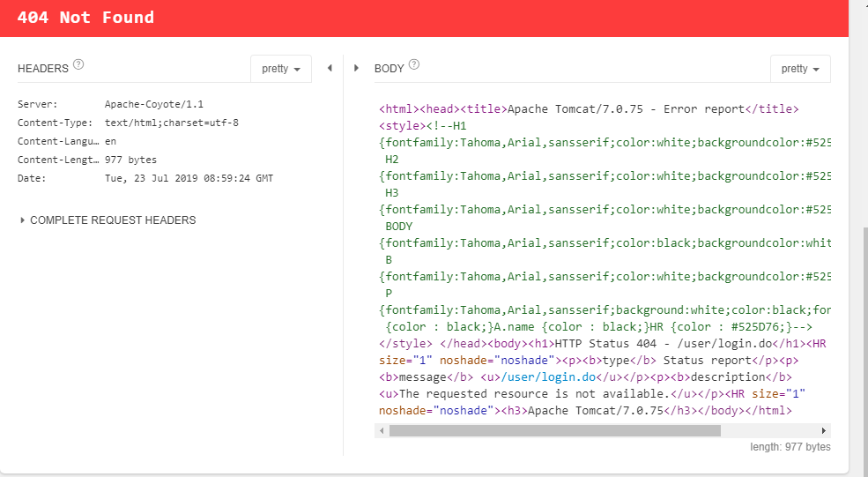Collapse the headers panel with left arrow
Image resolution: width=868 pixels, height=477 pixels.
click(330, 68)
